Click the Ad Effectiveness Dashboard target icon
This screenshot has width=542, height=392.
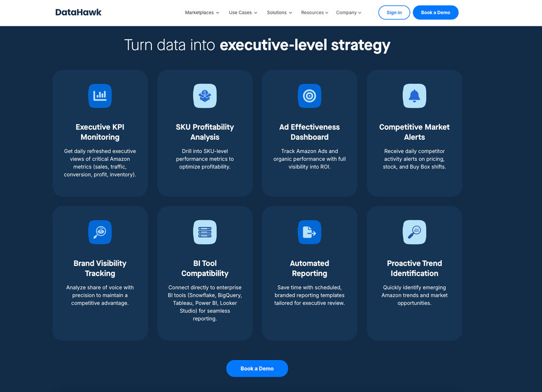pyautogui.click(x=309, y=96)
